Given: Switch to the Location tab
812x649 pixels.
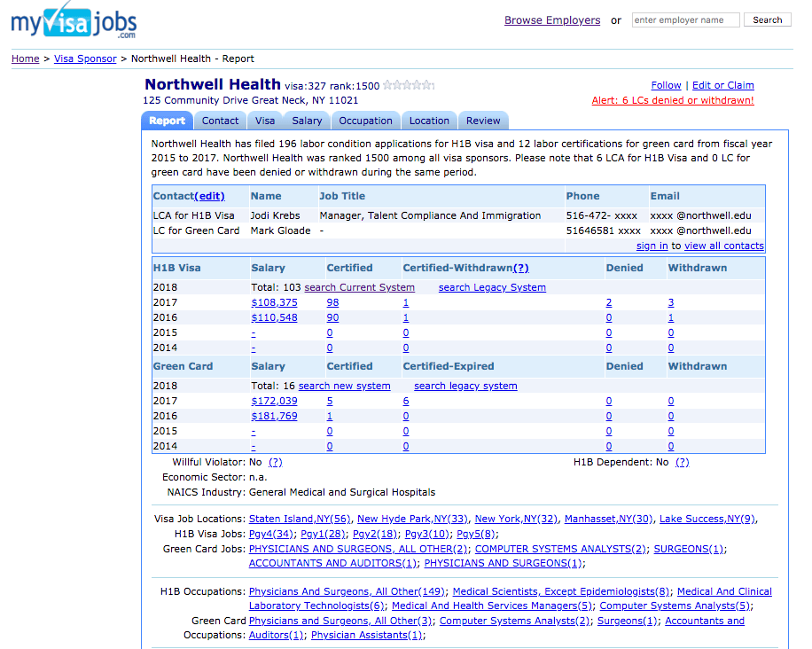Looking at the screenshot, I should click(x=429, y=121).
